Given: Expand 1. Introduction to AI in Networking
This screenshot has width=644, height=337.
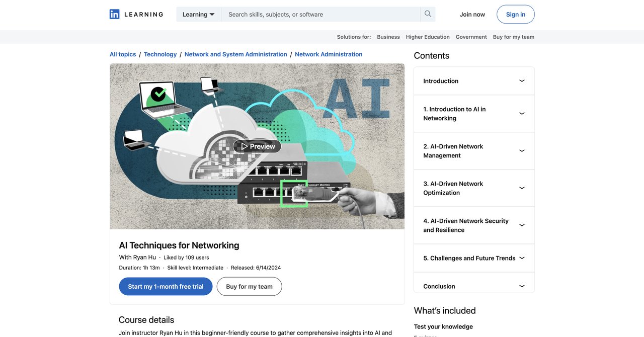Looking at the screenshot, I should point(474,114).
